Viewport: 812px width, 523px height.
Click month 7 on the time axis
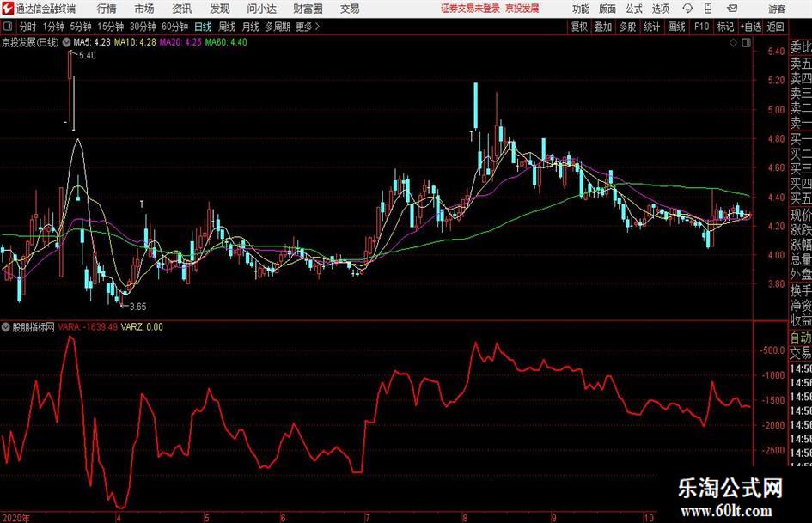pyautogui.click(x=367, y=518)
